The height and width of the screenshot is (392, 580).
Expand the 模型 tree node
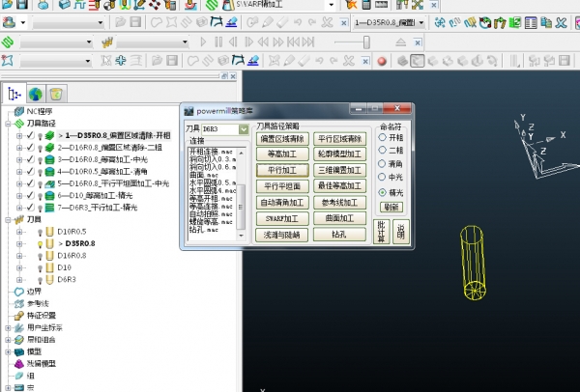click(7, 351)
